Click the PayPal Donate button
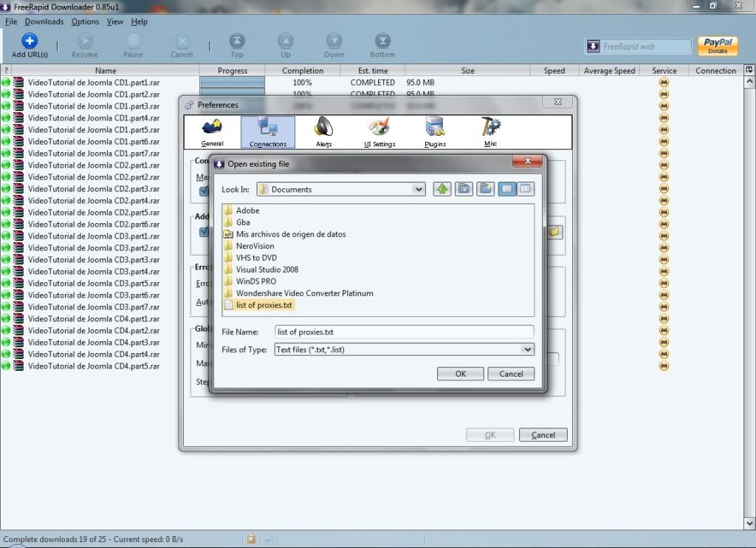Image resolution: width=756 pixels, height=548 pixels. (x=718, y=46)
